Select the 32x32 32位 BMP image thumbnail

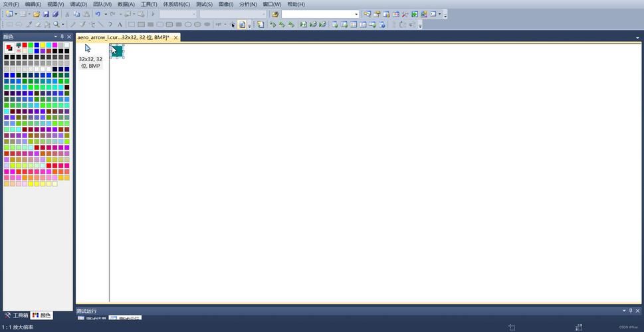(x=90, y=56)
